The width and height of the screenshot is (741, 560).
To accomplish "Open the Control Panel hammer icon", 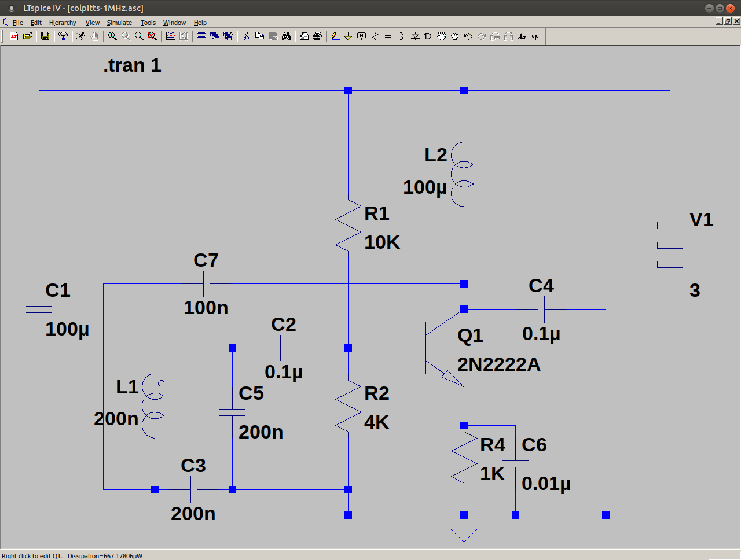I will pos(63,36).
